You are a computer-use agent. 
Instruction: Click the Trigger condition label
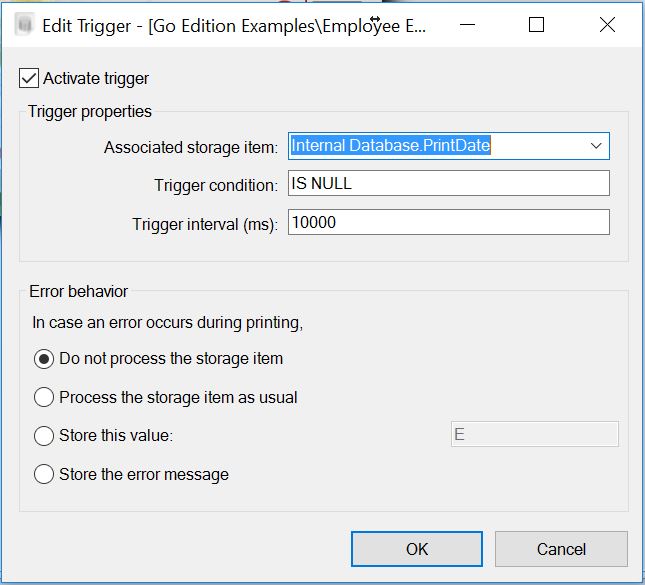[216, 185]
